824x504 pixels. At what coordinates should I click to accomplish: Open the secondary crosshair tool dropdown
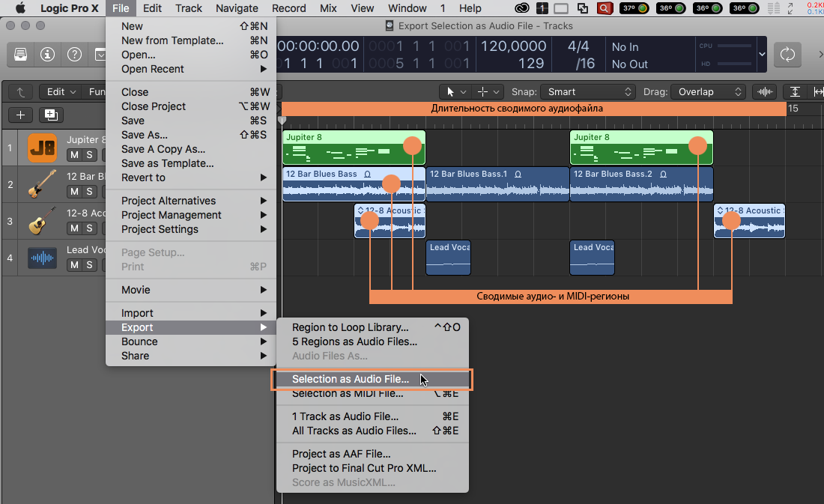click(x=488, y=92)
